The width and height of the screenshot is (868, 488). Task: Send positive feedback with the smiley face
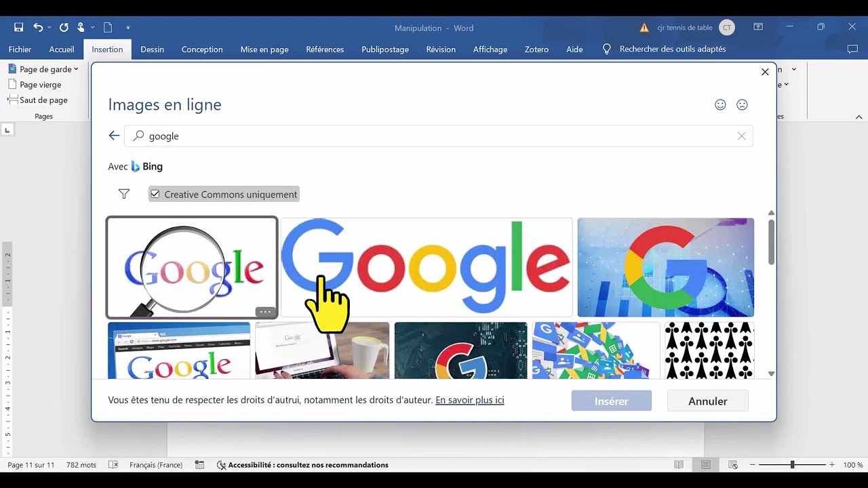coord(720,104)
